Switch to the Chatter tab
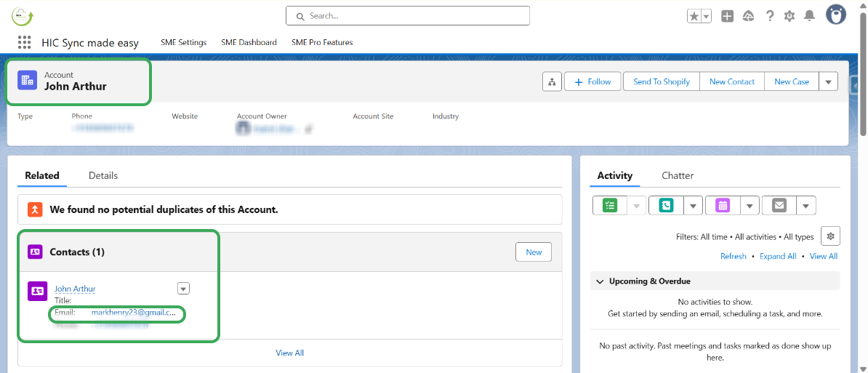 pyautogui.click(x=678, y=175)
